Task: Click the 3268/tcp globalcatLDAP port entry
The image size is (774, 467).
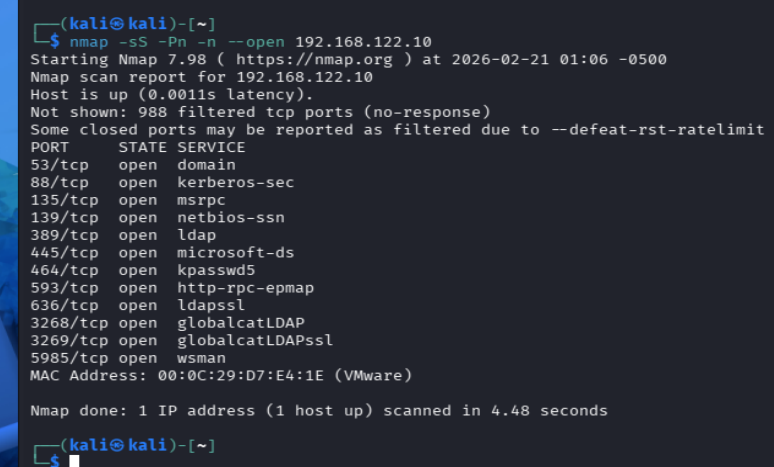Action: point(167,323)
